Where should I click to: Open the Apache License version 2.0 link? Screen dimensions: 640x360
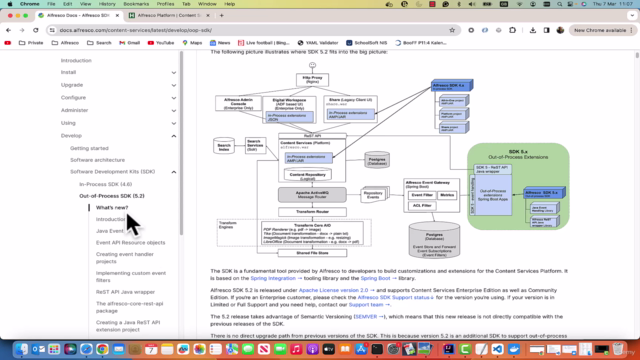tap(336, 290)
